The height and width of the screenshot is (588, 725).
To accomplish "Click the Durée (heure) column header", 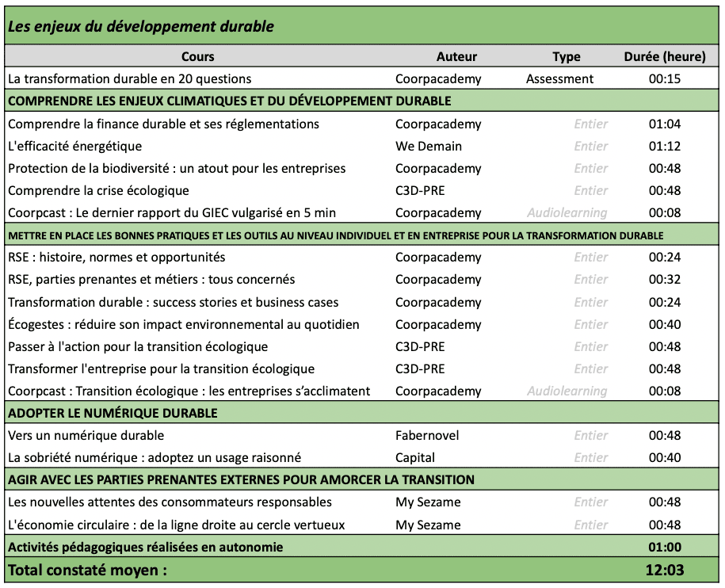I will (665, 56).
